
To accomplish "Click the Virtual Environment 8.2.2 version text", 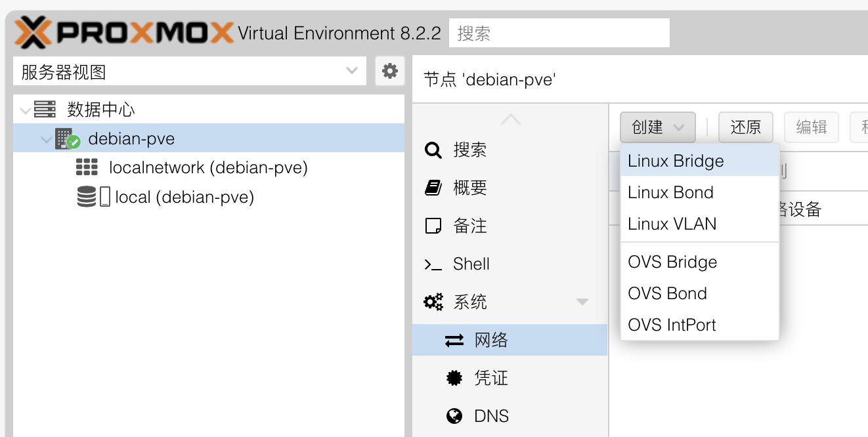I will pyautogui.click(x=339, y=33).
